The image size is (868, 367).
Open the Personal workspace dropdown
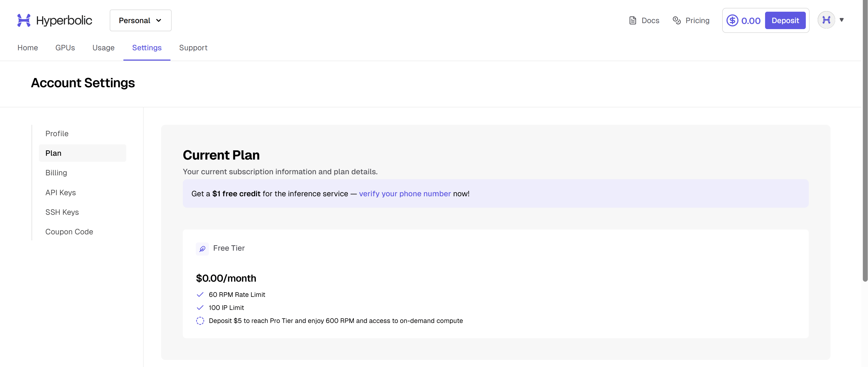tap(140, 21)
